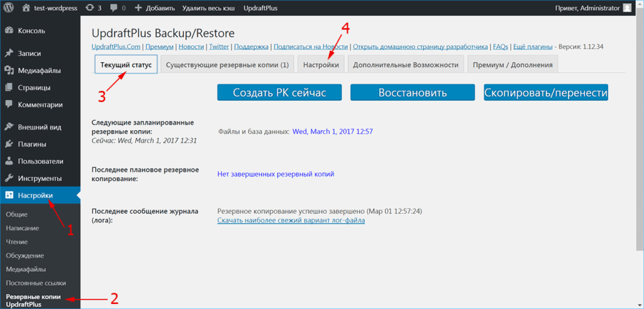Image resolution: width=644 pixels, height=309 pixels.
Task: Click the plus Добавить icon
Action: coord(138,8)
